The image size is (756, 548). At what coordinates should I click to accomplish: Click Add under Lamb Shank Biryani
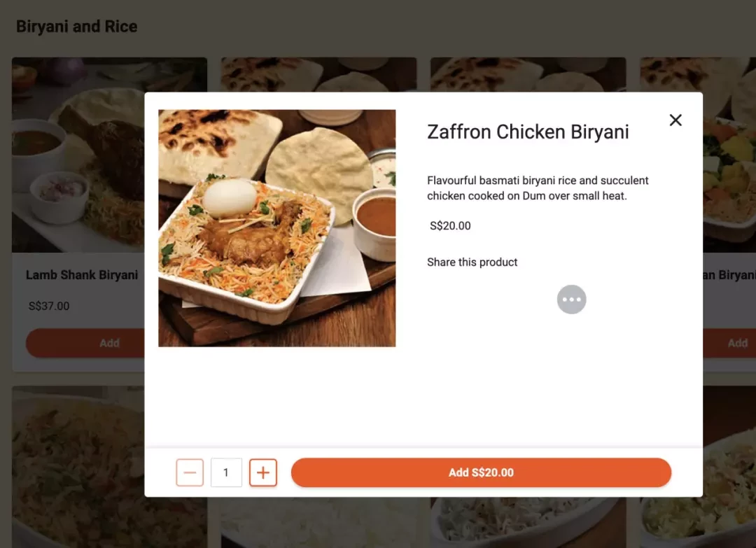pos(85,343)
